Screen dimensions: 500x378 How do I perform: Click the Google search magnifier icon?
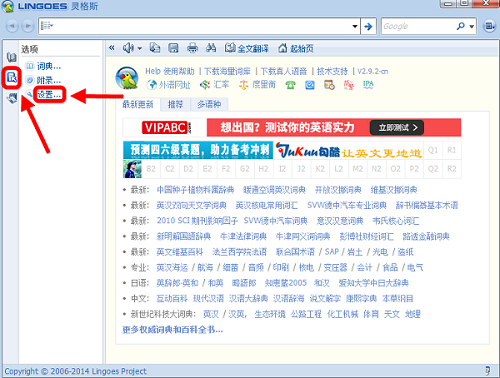point(461,26)
